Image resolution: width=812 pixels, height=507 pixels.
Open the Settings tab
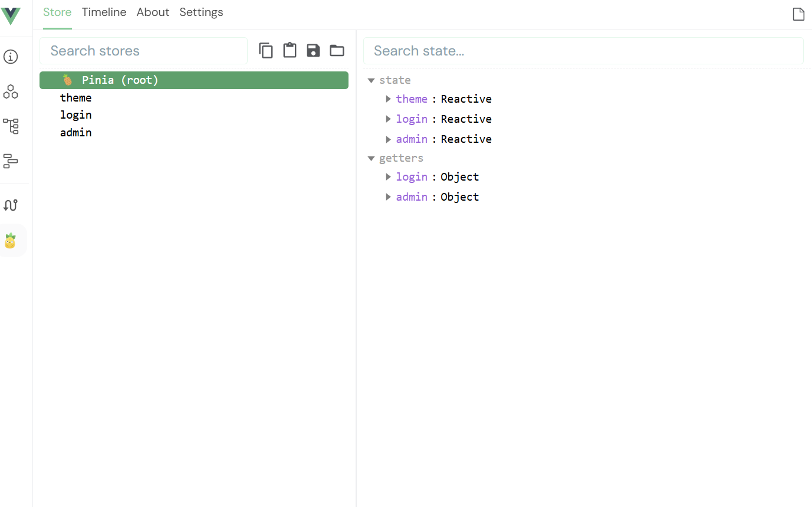(x=201, y=12)
